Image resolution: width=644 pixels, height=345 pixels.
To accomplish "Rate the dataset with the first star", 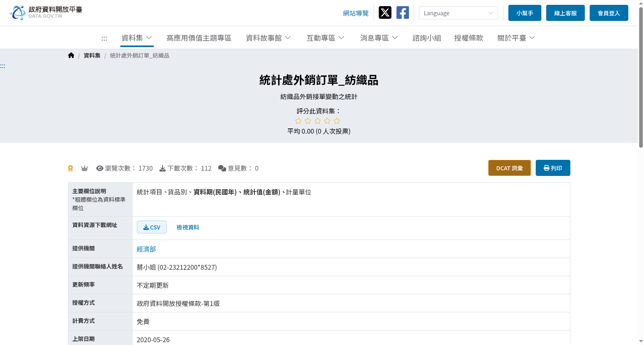I will 298,121.
